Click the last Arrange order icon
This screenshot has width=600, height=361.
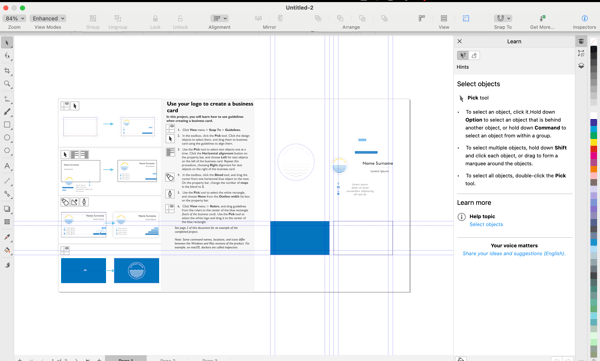[384, 18]
